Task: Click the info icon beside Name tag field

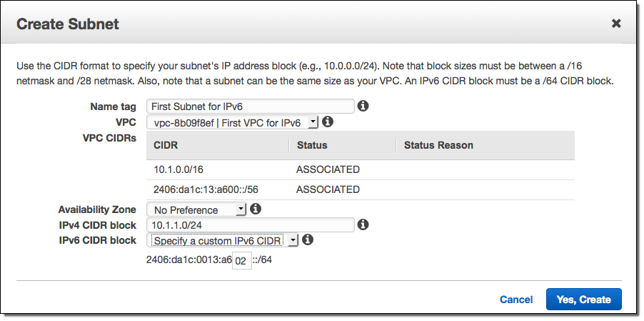Action: point(363,107)
